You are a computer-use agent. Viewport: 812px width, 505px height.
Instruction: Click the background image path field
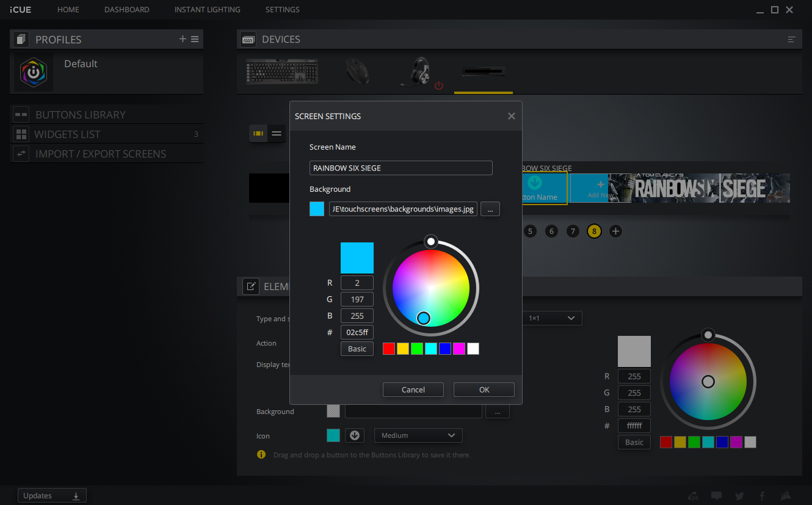404,209
